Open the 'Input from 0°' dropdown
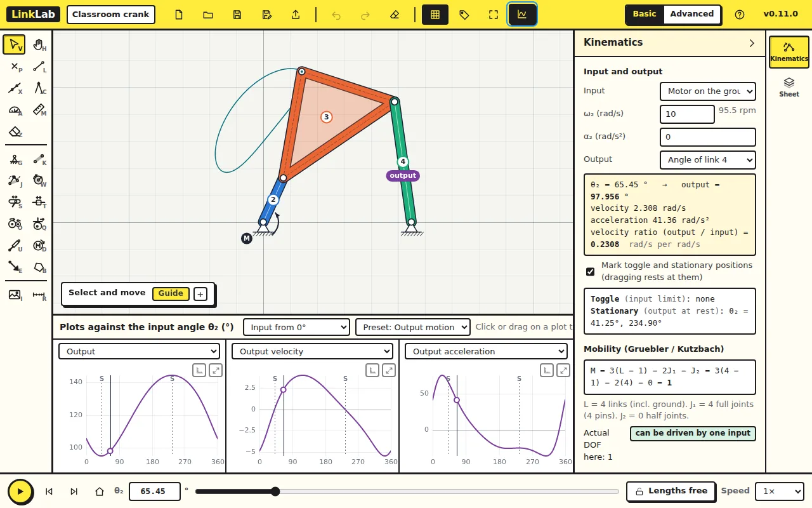 point(296,327)
